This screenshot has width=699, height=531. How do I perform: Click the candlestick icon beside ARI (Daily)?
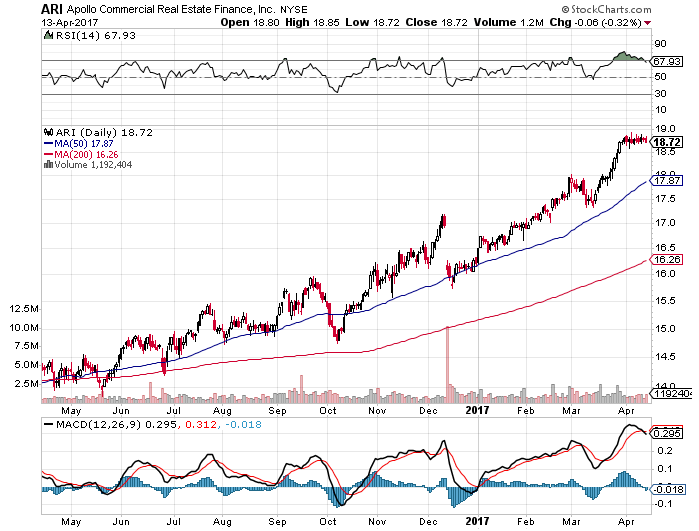[49, 132]
